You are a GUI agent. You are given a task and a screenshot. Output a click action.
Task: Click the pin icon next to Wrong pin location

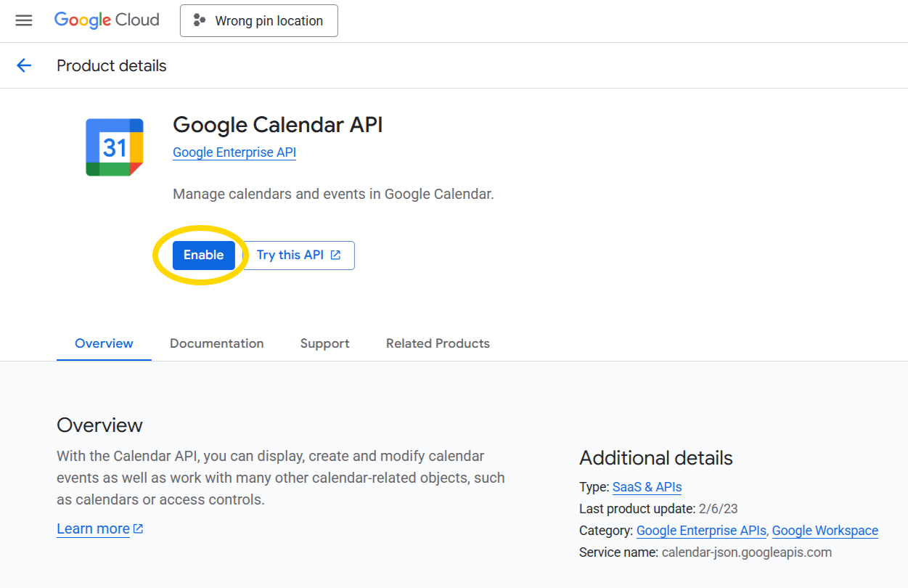200,20
